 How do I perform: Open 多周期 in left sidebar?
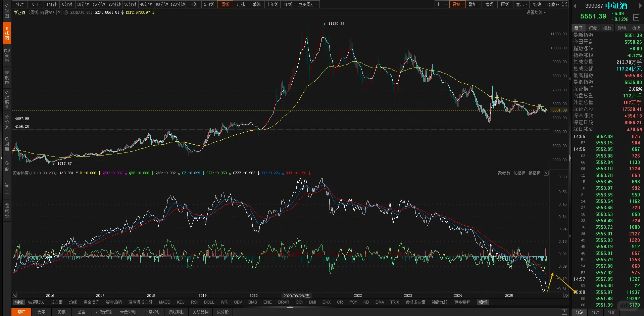click(7, 144)
